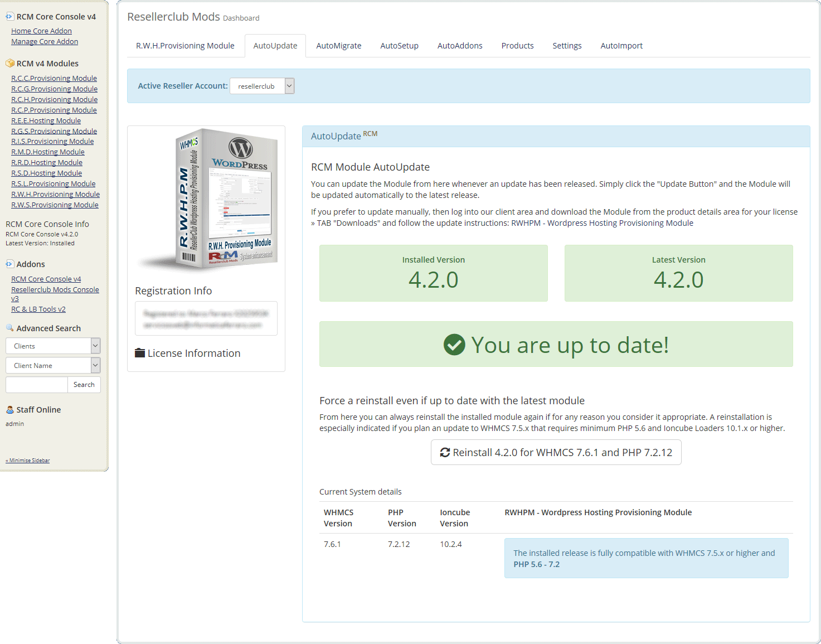The image size is (821, 644).
Task: Expand the Client Name field dropdown
Action: pos(53,365)
